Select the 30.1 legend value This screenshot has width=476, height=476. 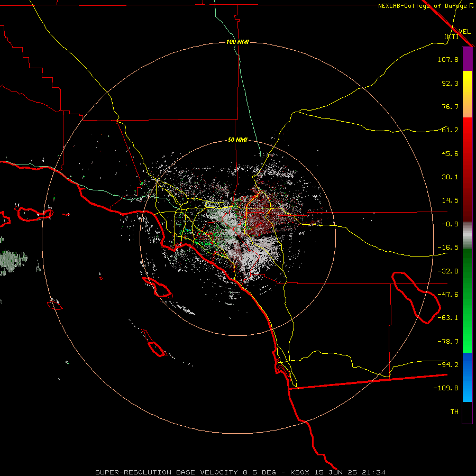tap(450, 177)
